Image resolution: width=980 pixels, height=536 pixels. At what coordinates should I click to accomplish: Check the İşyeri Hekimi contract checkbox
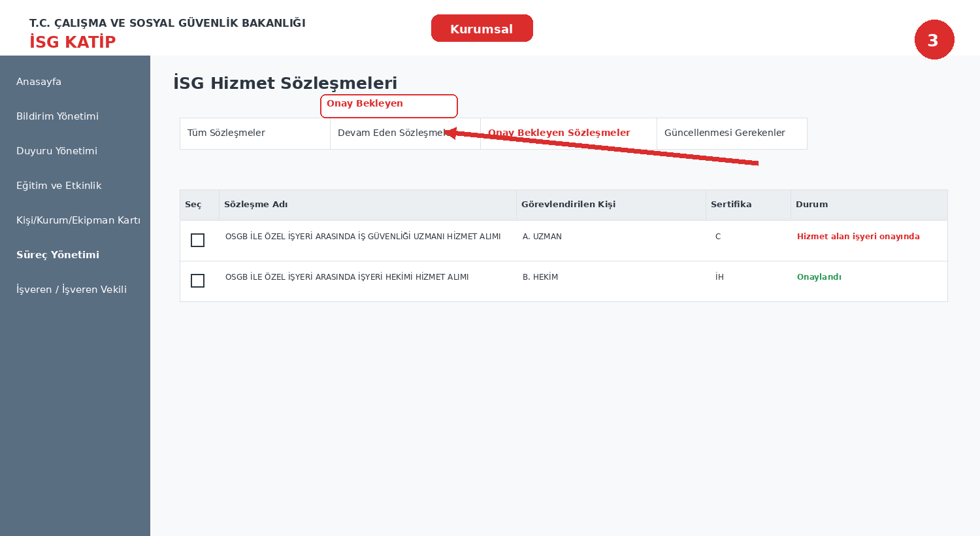click(x=197, y=281)
